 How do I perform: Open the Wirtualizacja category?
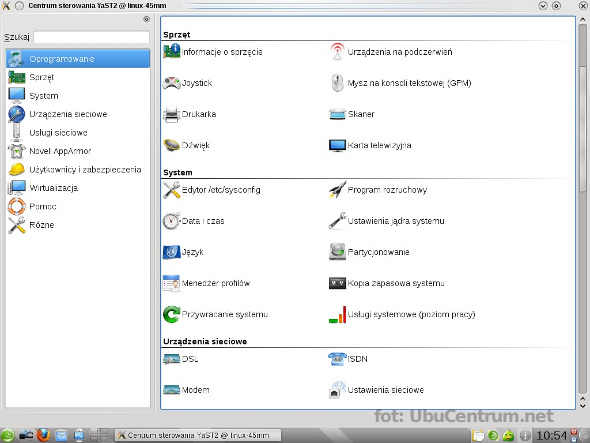[x=78, y=188]
